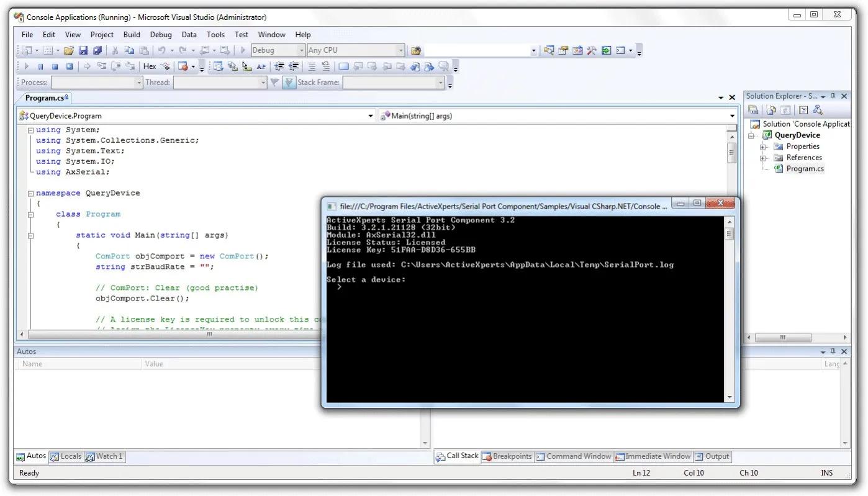The width and height of the screenshot is (868, 496).
Task: Switch to the Locals tab
Action: [x=66, y=456]
